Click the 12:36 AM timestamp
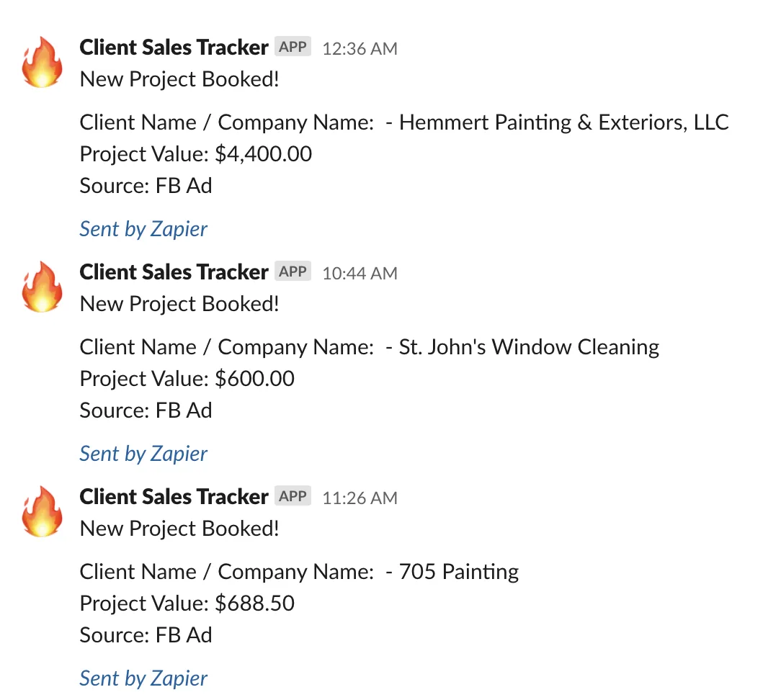Image resolution: width=781 pixels, height=700 pixels. click(360, 49)
